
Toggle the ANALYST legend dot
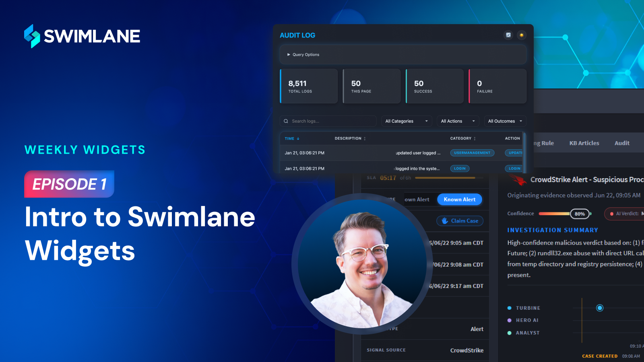[x=510, y=333]
